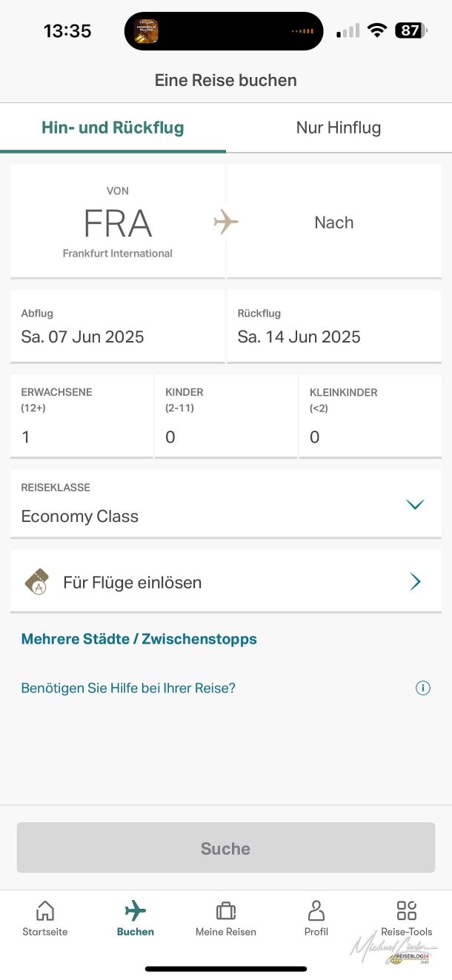The height and width of the screenshot is (980, 452).
Task: Switch to the Nur Hinflug tab
Action: tap(339, 128)
